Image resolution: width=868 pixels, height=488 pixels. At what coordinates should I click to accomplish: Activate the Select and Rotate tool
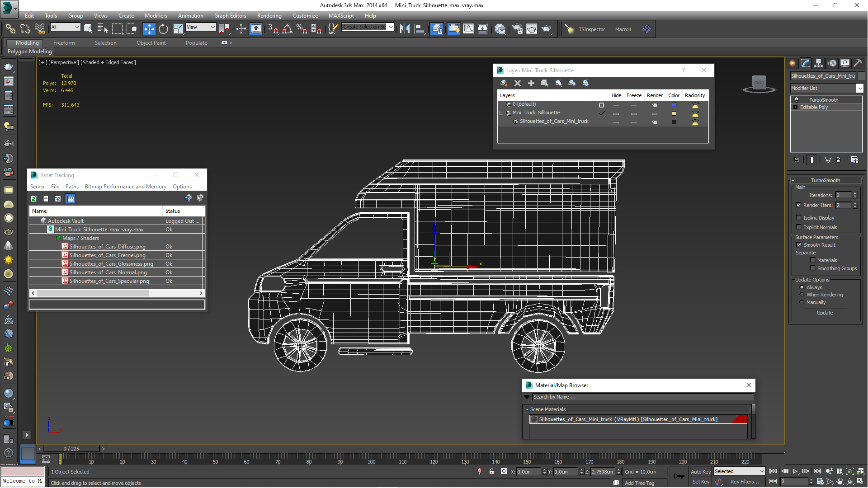[x=163, y=29]
